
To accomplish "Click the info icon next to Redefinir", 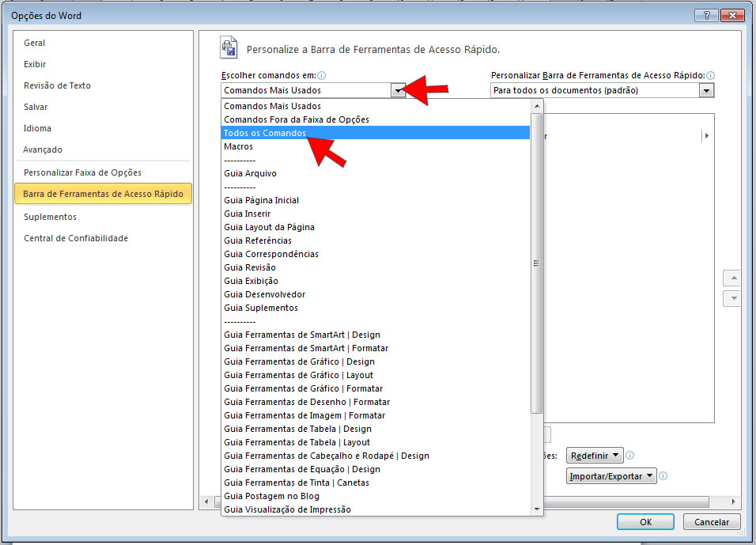I will pyautogui.click(x=629, y=456).
